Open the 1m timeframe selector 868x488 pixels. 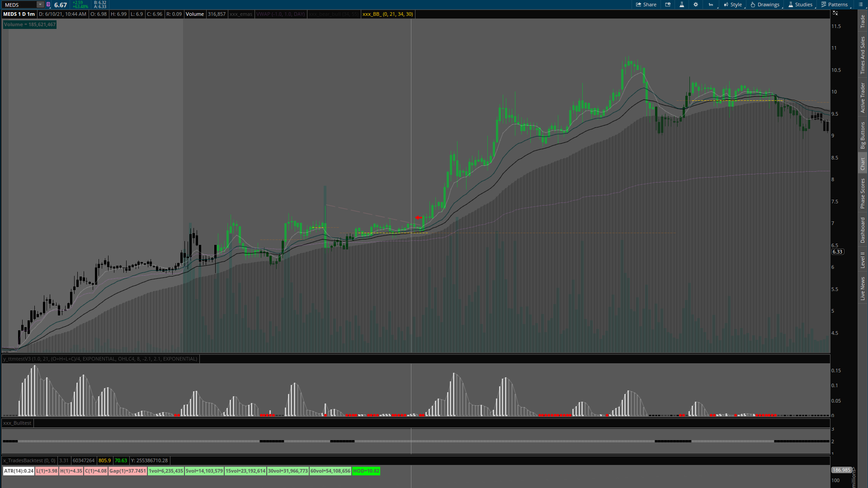coord(711,5)
